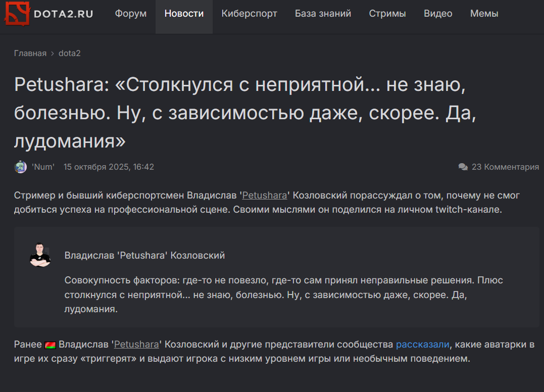The height and width of the screenshot is (392, 544).
Task: Open the 'Num' author profile link
Action: [43, 167]
